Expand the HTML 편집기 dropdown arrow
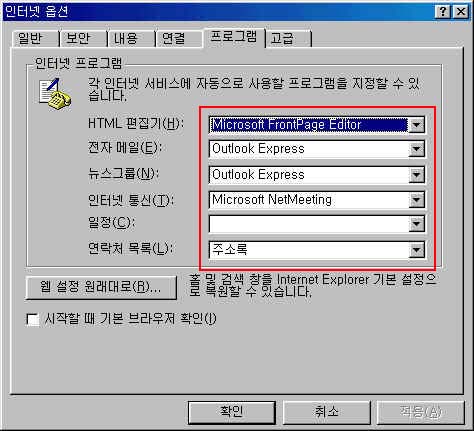This screenshot has height=431, width=474. pyautogui.click(x=416, y=125)
